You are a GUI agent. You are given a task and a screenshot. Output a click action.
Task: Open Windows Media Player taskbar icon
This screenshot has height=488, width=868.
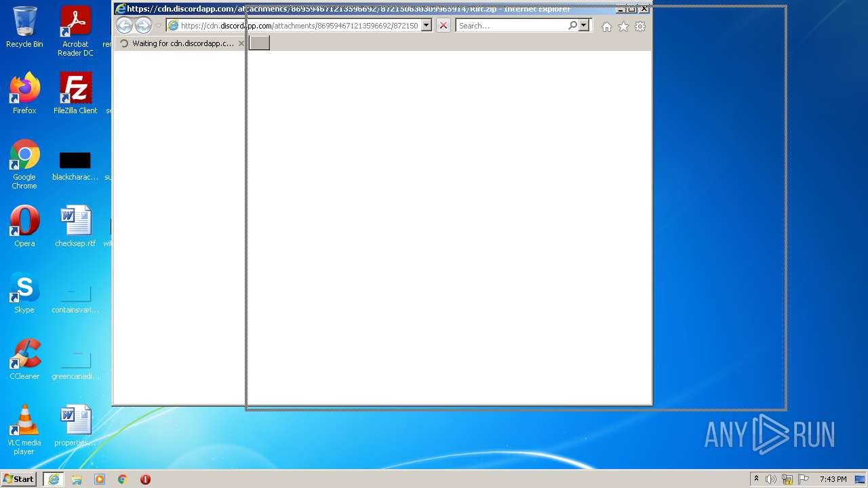click(x=100, y=479)
